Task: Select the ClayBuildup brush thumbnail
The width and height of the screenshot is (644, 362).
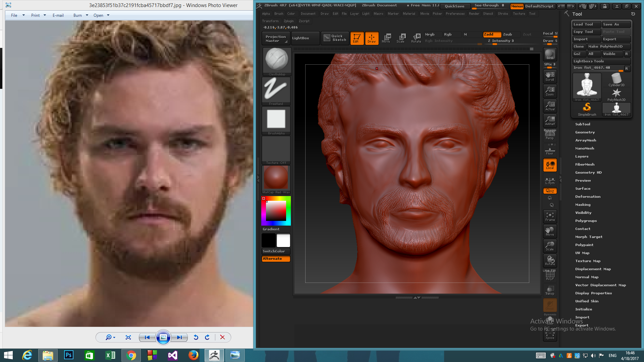Action: pos(276,62)
